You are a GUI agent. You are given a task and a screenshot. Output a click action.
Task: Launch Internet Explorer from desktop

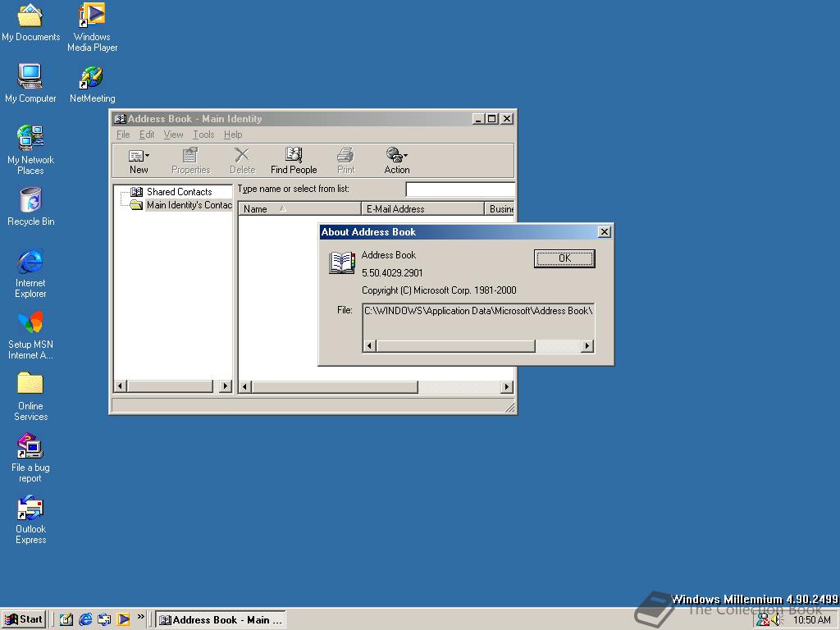[x=30, y=273]
